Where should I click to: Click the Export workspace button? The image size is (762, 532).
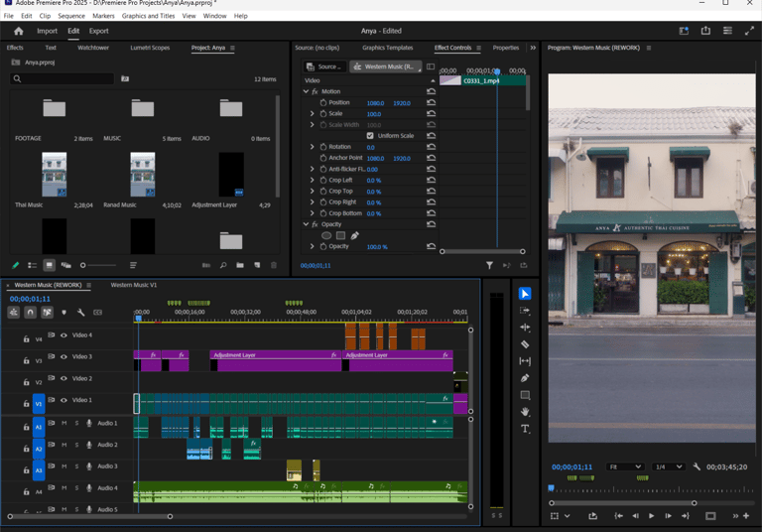pos(99,31)
